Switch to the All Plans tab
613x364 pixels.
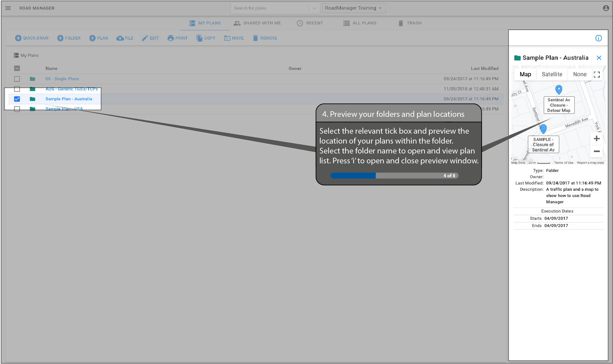coord(360,23)
